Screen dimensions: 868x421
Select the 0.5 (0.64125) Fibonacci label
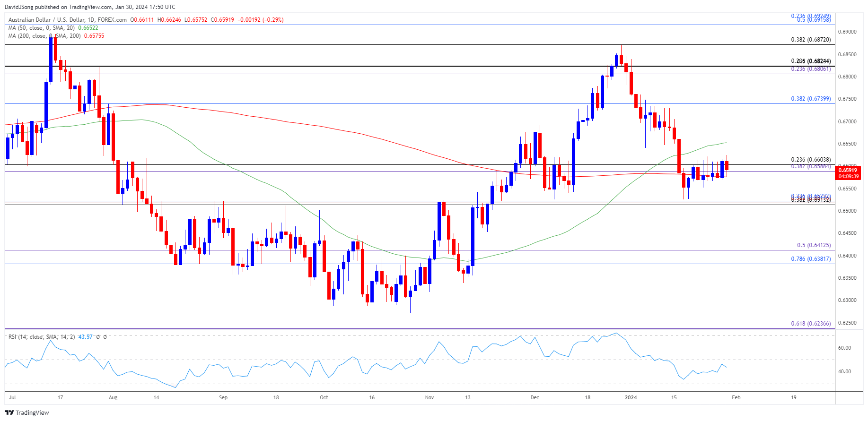point(814,245)
